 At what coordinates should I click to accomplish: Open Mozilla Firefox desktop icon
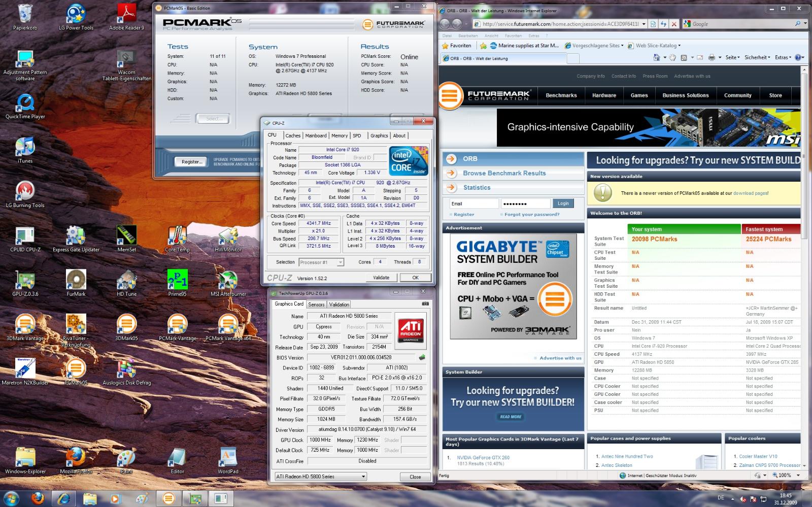[76, 460]
